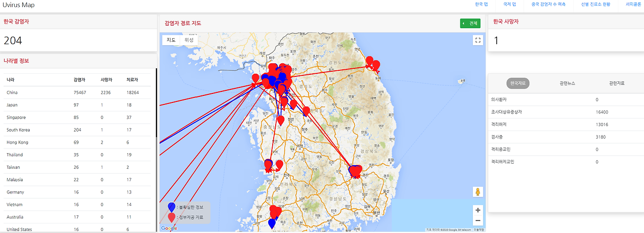Click China's treated count 18264
644x233 pixels.
pyautogui.click(x=133, y=92)
